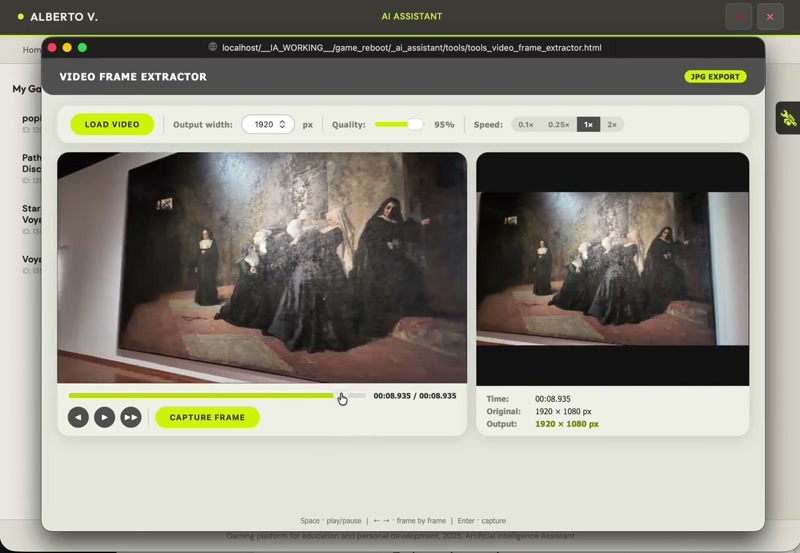Screen dimensions: 800x553
Task: Click the play button under video
Action: tap(105, 417)
